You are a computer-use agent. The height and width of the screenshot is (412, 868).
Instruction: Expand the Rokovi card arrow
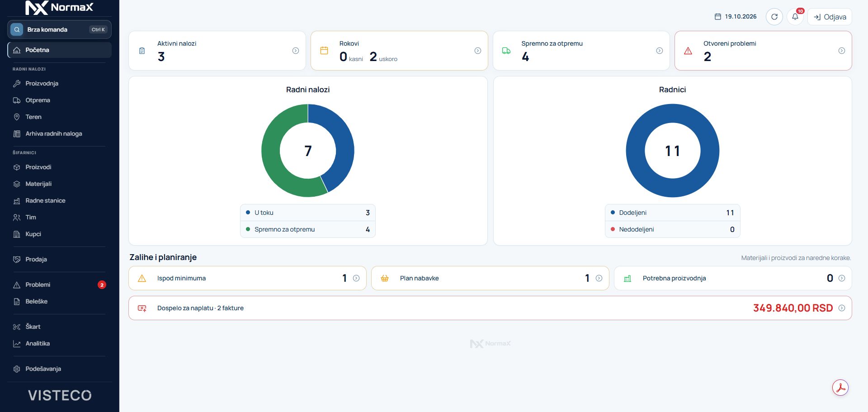pos(478,51)
